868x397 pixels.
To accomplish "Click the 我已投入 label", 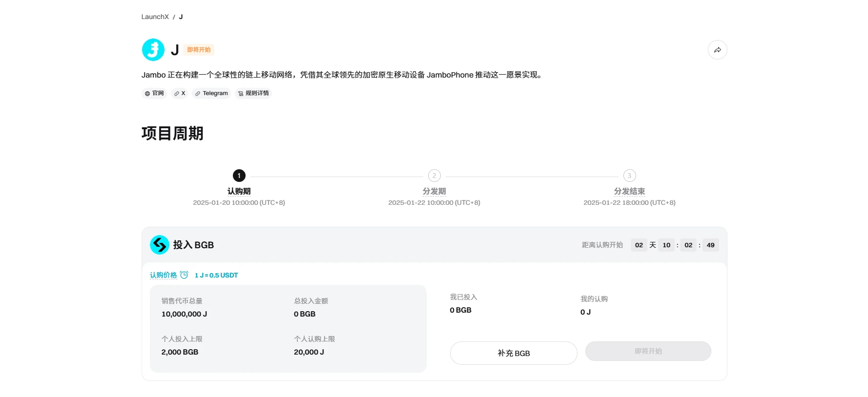I will point(464,297).
